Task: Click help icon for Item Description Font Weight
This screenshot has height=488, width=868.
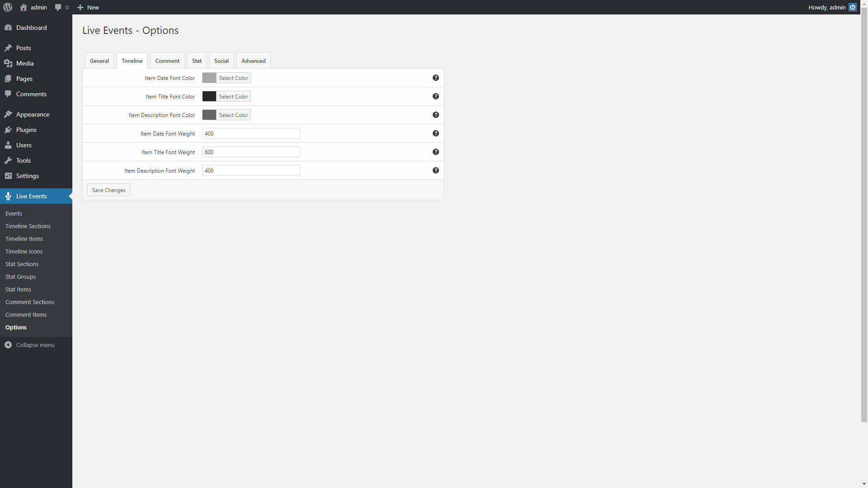Action: 436,170
